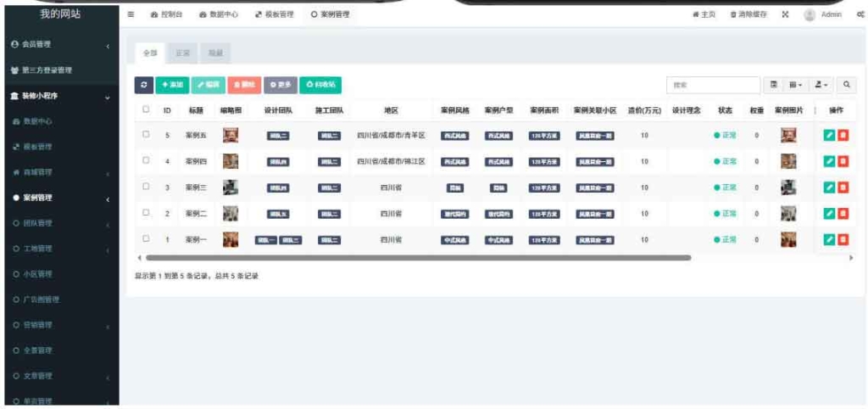Click the fullscreen toggle icon in header
Viewport: 868px width, 409px height.
785,15
